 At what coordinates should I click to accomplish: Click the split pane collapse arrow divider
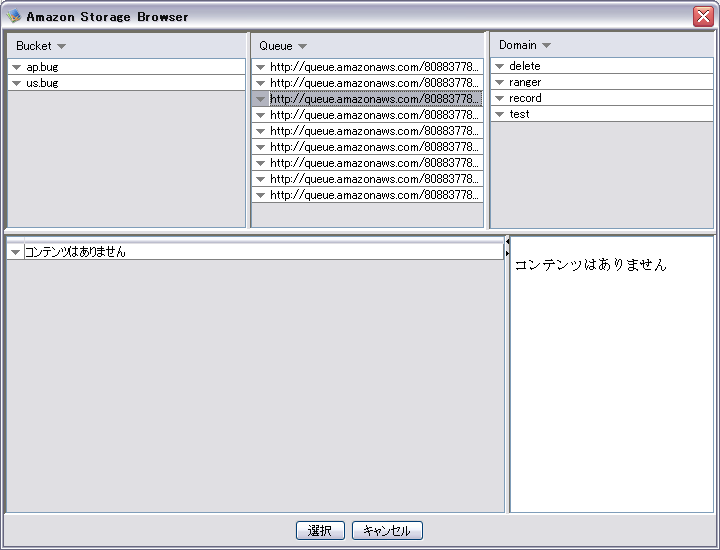pos(507,247)
